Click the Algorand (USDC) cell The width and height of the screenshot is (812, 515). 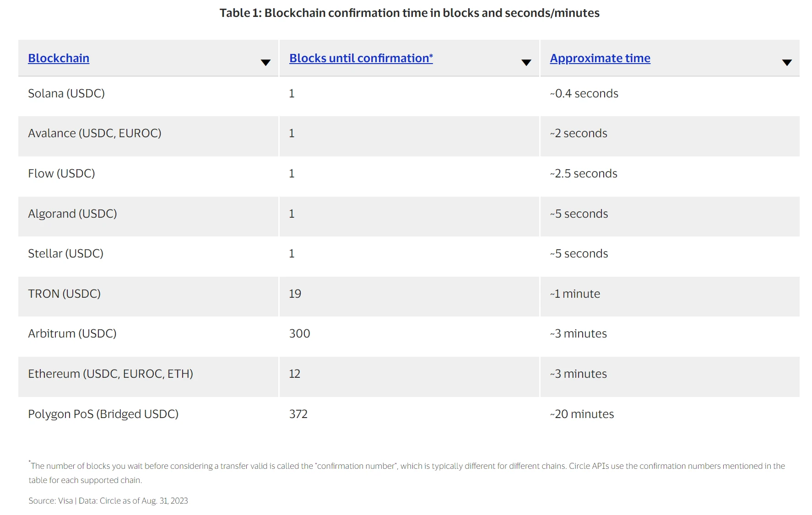tap(72, 214)
